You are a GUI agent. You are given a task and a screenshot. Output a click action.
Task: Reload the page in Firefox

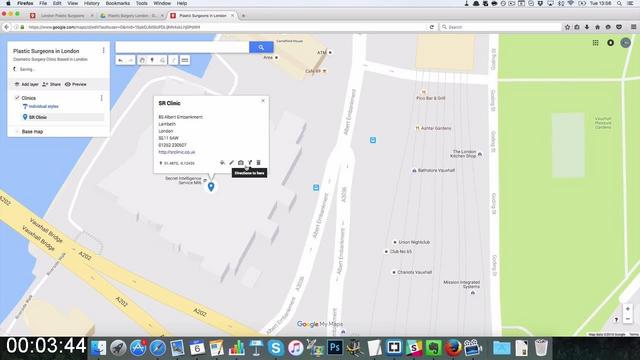[x=431, y=27]
